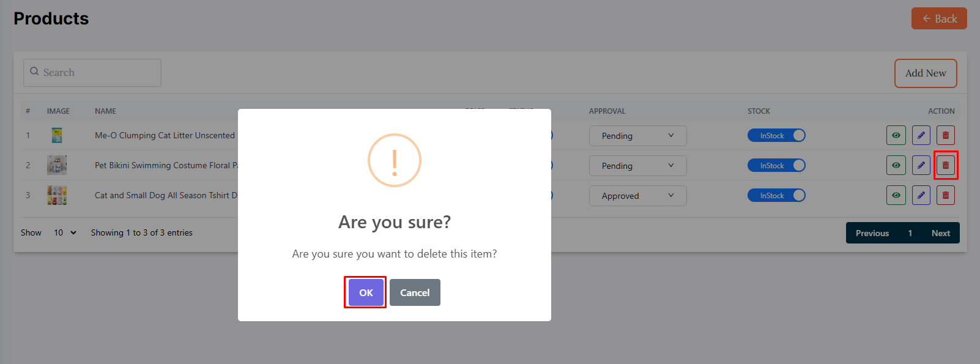Delete the Me-O Clumping Cat Litter product
The width and height of the screenshot is (980, 364).
click(945, 135)
